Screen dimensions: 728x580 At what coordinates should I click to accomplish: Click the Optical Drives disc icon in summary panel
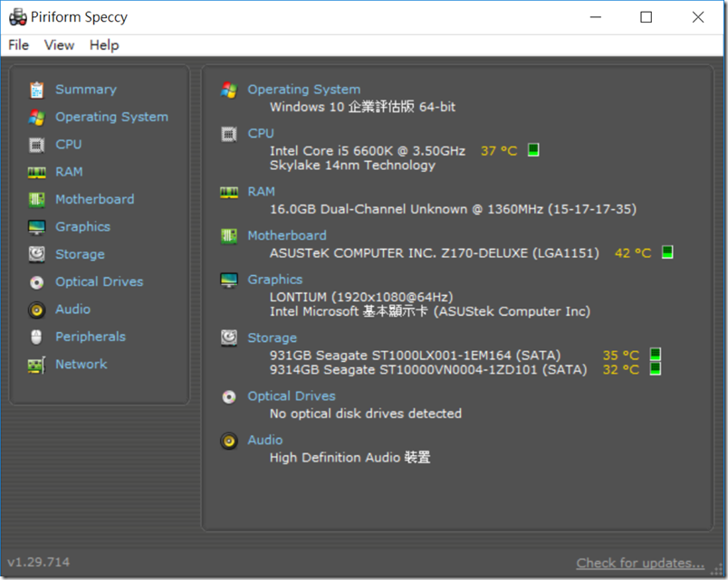click(229, 396)
